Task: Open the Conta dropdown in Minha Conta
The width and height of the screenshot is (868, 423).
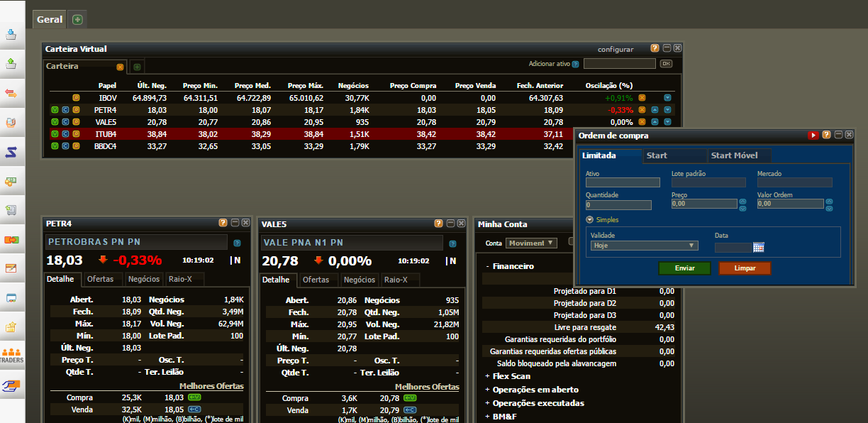Action: (531, 243)
